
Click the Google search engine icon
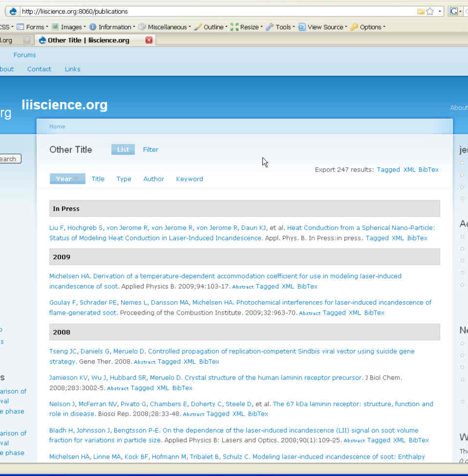tap(454, 11)
